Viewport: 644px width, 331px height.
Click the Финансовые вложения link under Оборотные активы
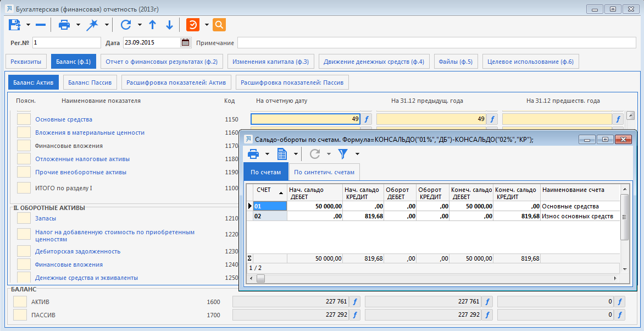click(69, 264)
